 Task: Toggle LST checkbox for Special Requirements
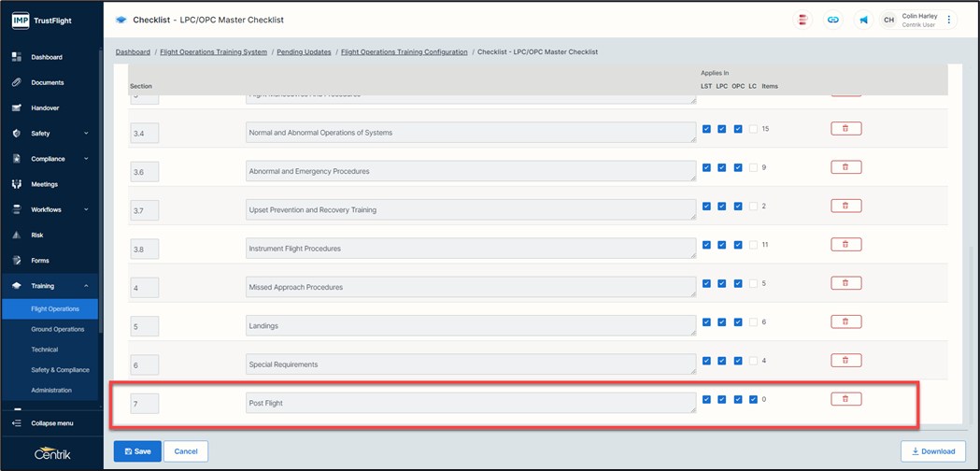coord(706,361)
